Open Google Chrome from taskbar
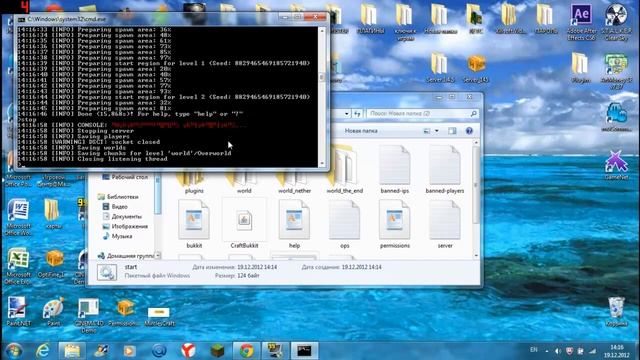Viewport: 640px width, 360px height. tap(246, 351)
